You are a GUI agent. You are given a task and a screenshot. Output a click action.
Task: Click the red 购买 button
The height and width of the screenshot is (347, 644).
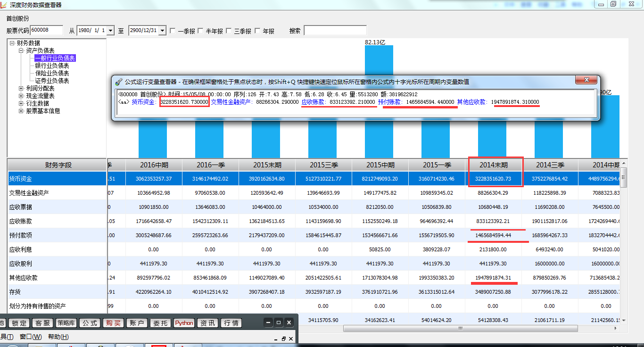pyautogui.click(x=114, y=323)
